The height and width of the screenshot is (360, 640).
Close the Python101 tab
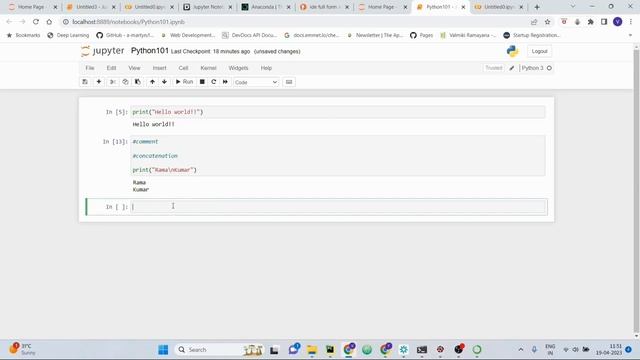click(463, 7)
